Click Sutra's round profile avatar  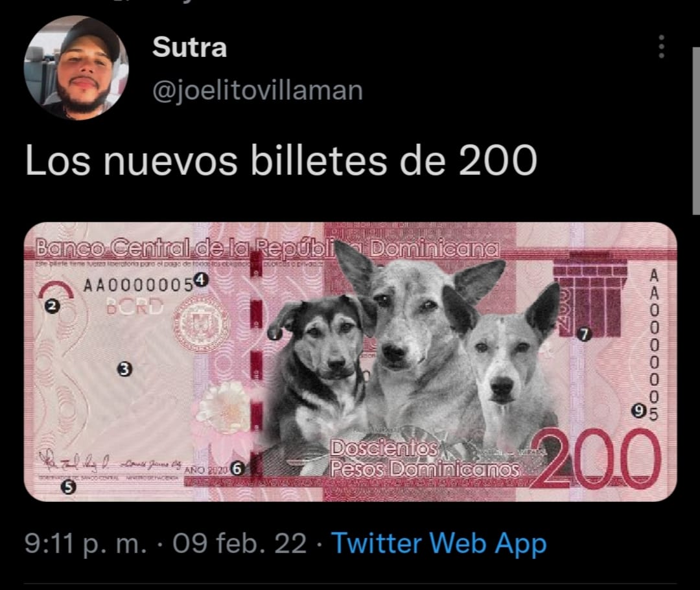(76, 68)
